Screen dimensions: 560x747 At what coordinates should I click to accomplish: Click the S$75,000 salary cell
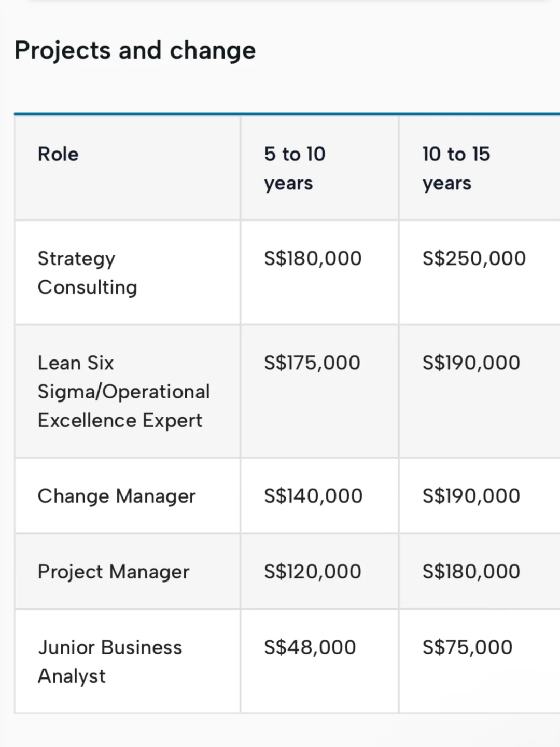(467, 647)
